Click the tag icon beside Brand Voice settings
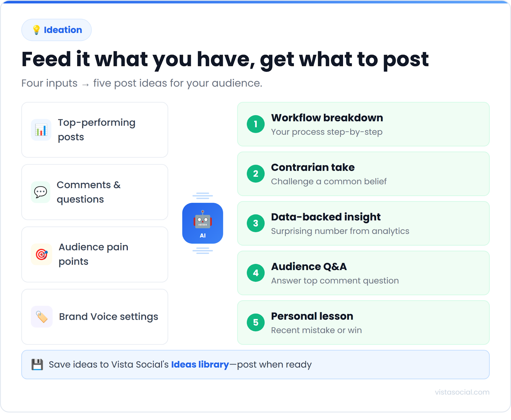The image size is (511, 420). pyautogui.click(x=42, y=317)
